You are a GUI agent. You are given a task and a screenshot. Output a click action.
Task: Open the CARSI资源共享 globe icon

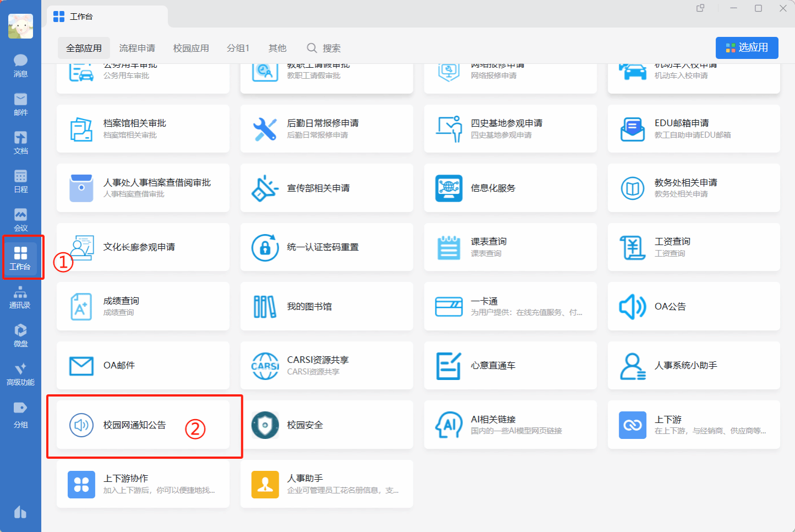pos(265,366)
